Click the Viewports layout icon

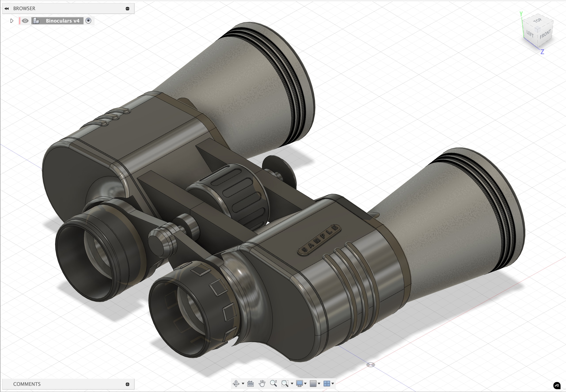(327, 383)
